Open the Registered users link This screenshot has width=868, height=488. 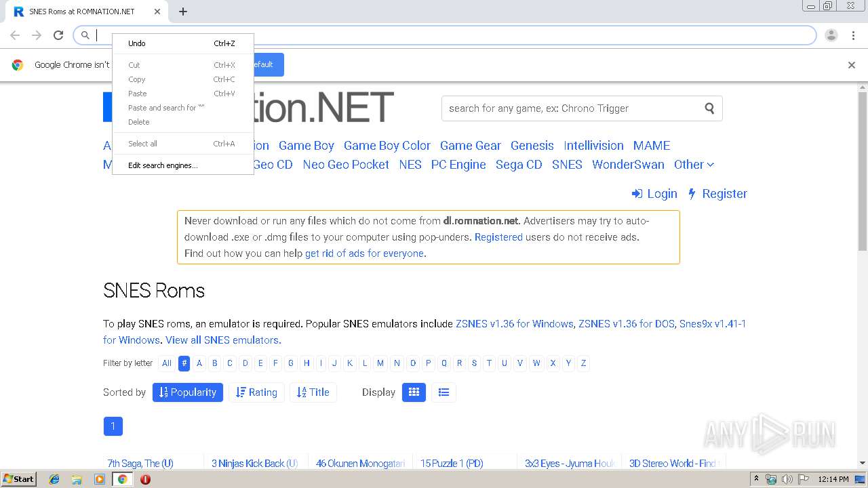click(x=498, y=237)
